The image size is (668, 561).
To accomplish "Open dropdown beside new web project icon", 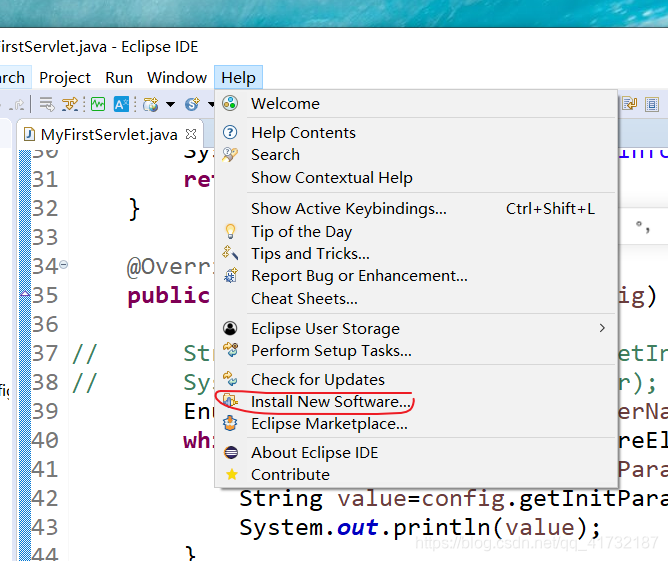I will coord(170,104).
